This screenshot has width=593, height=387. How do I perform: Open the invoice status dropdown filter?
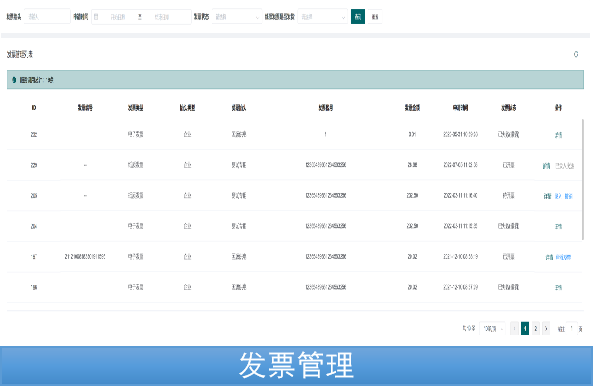[x=237, y=17]
